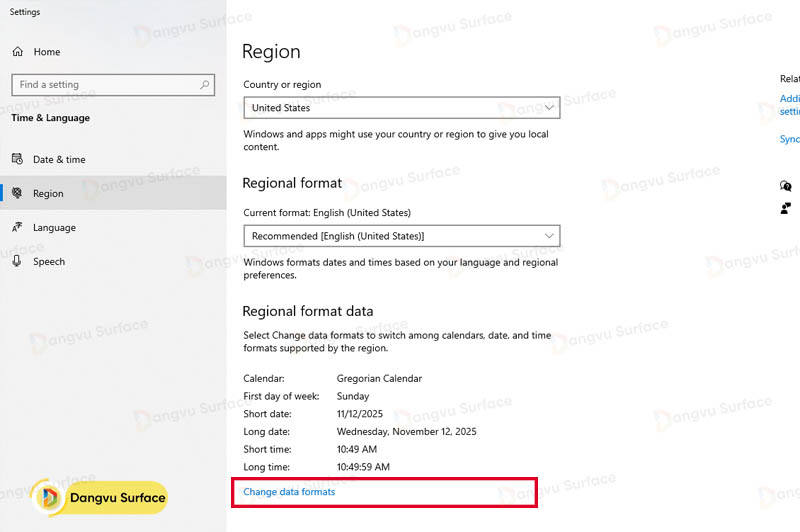The image size is (800, 532).
Task: Go to the Speech settings page
Action: pos(49,261)
